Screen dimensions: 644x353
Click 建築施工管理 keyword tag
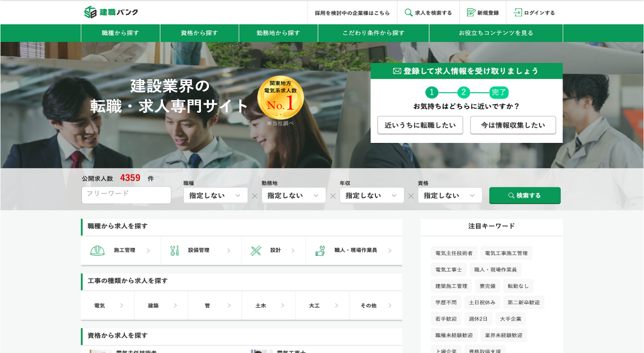451,286
